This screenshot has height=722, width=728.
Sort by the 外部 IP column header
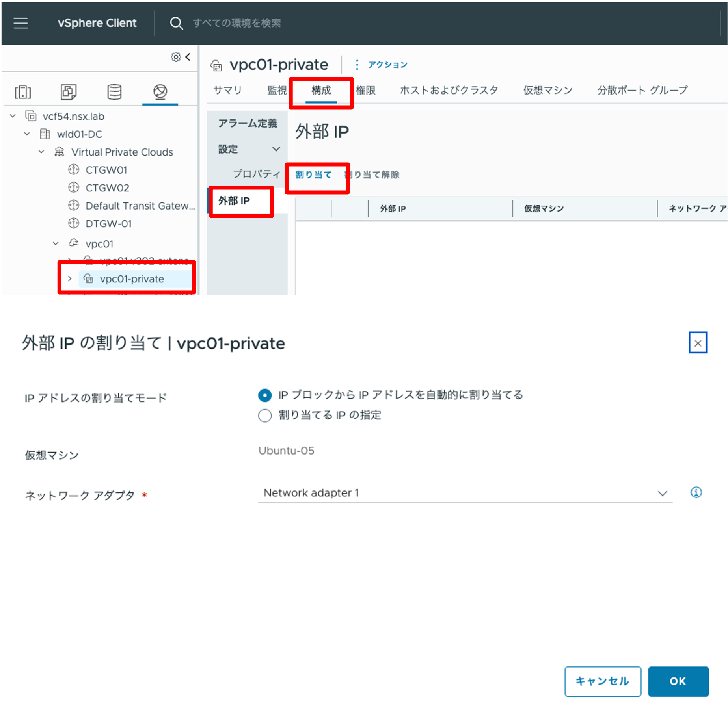[393, 209]
